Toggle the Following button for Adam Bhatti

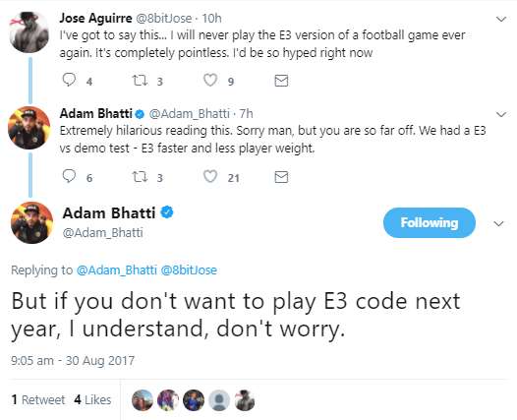pos(429,222)
